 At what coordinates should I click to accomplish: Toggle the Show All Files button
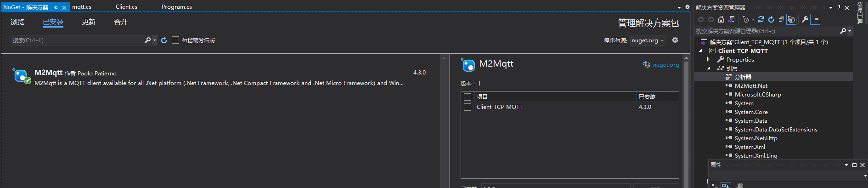coord(791,19)
